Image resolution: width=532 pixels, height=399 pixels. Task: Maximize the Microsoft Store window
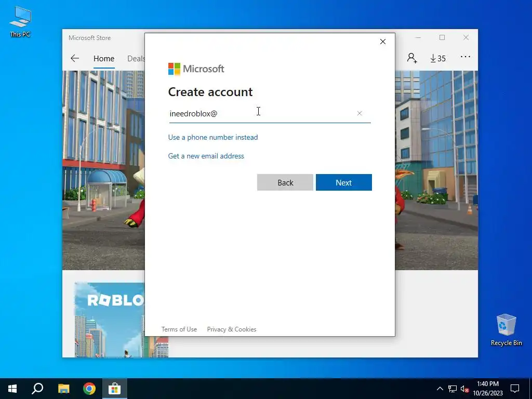click(x=442, y=37)
